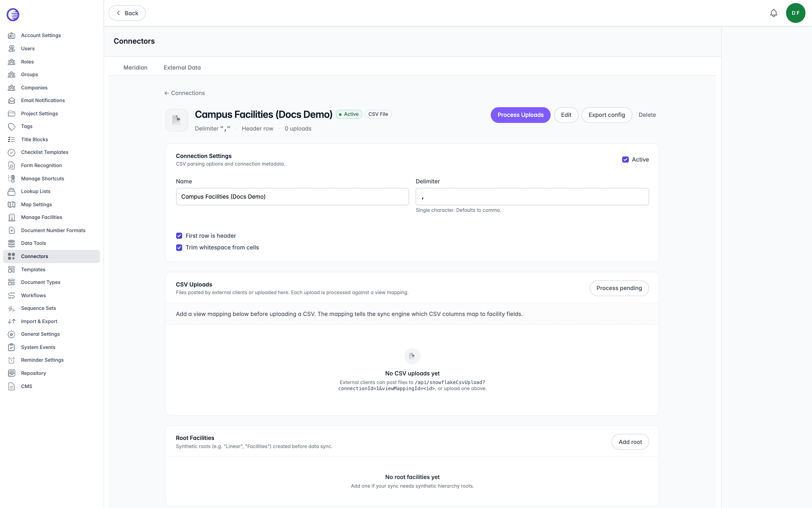The height and width of the screenshot is (508, 812).
Task: Open the DF user avatar menu
Action: [x=796, y=13]
